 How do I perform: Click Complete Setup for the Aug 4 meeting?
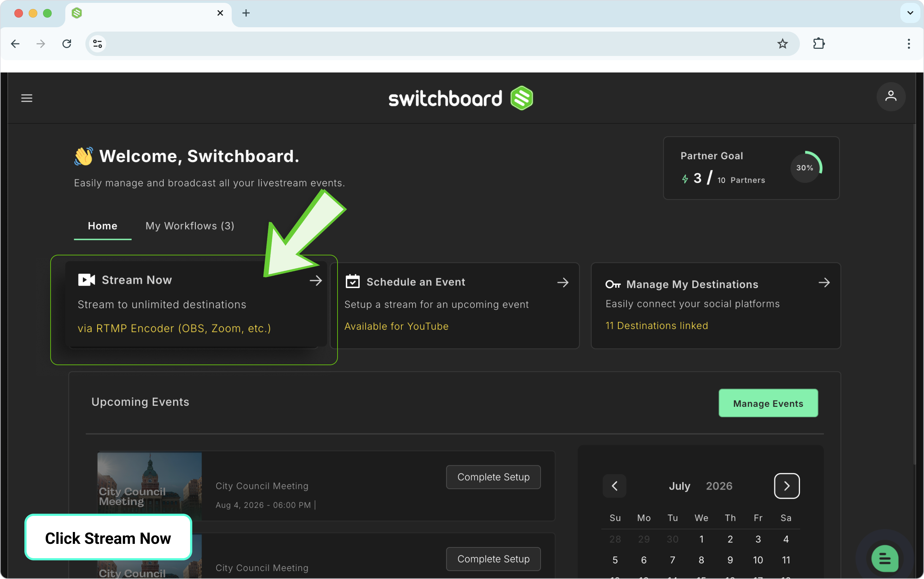click(493, 477)
